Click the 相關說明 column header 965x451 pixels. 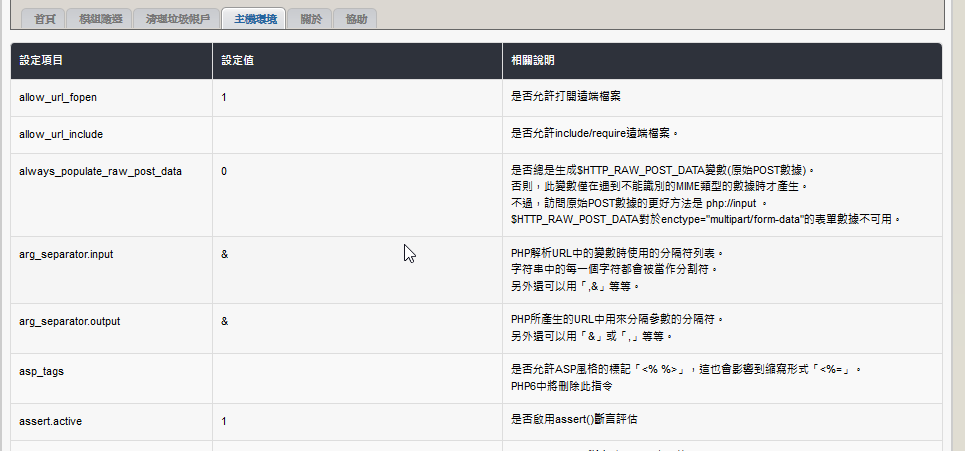(532, 61)
